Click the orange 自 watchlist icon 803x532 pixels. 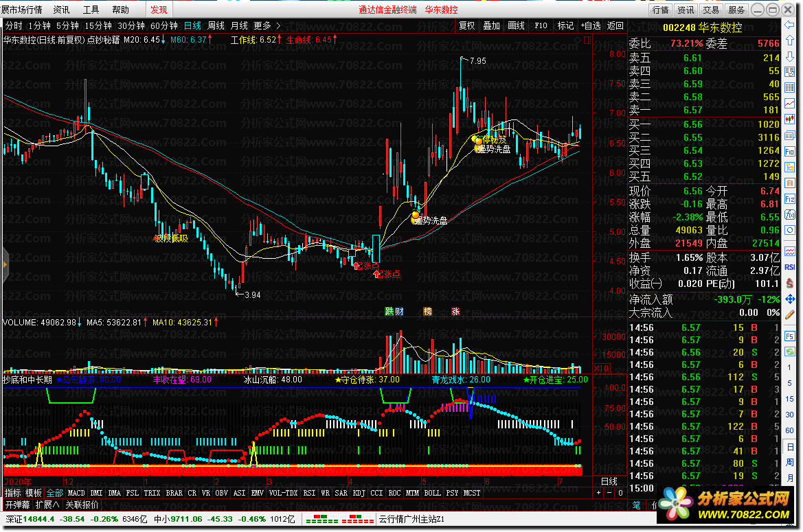pyautogui.click(x=789, y=183)
